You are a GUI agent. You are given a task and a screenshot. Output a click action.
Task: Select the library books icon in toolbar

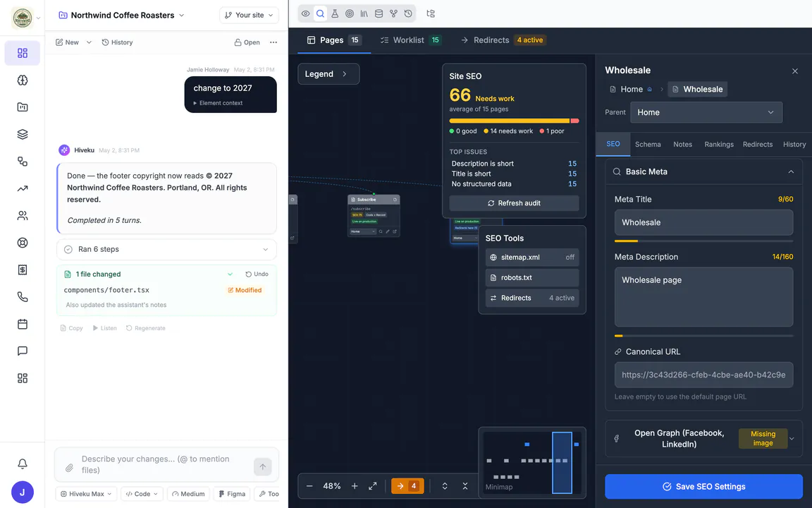coord(364,14)
